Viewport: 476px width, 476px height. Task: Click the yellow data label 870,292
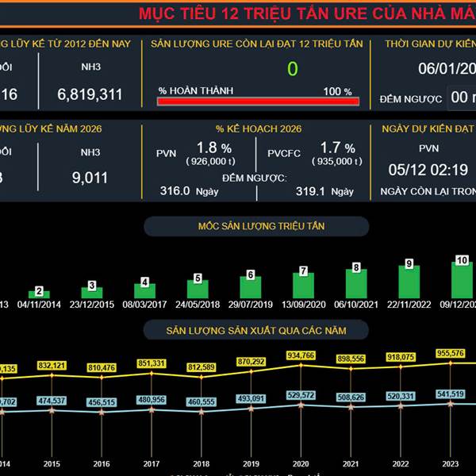tap(251, 362)
